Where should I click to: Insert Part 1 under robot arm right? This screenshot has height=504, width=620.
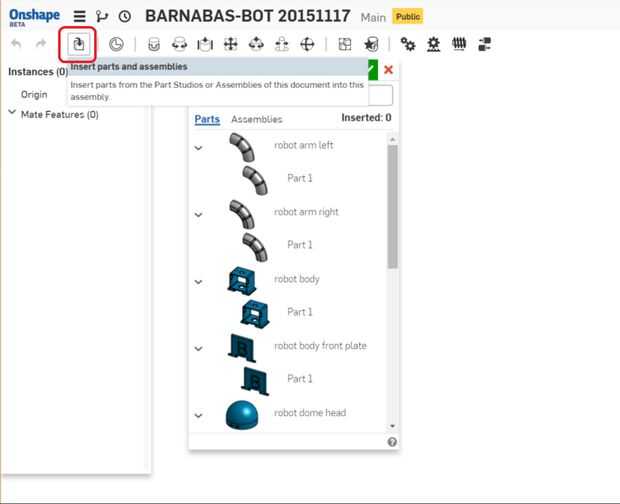(299, 245)
